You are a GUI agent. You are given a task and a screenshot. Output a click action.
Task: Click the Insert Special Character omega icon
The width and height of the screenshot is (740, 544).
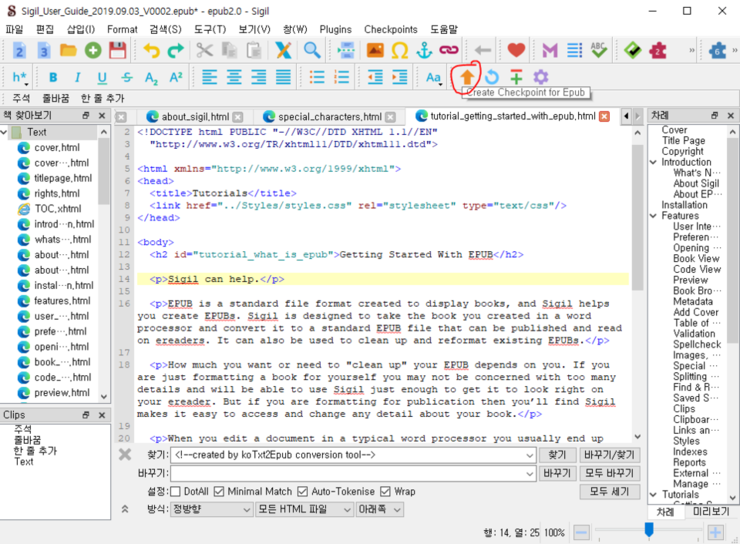click(x=400, y=50)
